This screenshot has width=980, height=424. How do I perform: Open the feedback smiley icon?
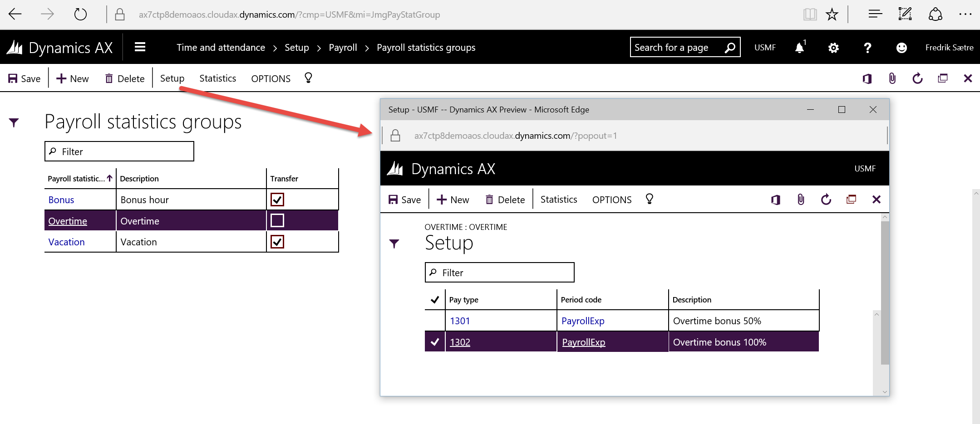point(901,48)
